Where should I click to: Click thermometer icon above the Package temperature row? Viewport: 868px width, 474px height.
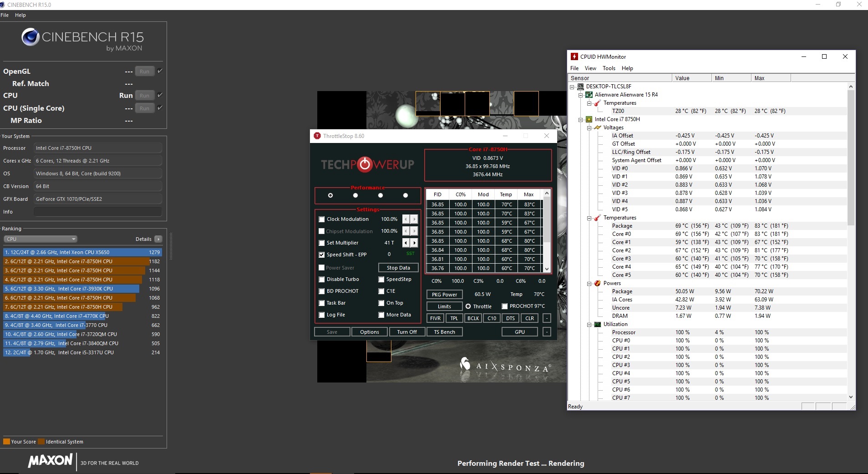[598, 218]
